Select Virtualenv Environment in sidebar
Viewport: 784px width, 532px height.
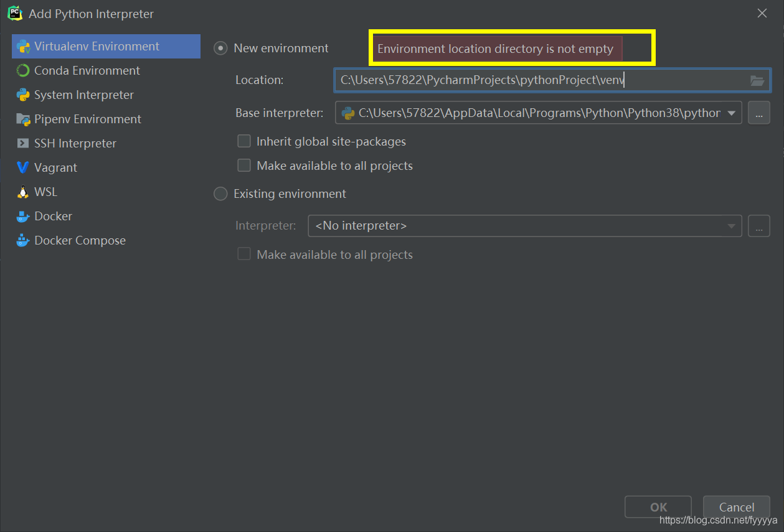pyautogui.click(x=106, y=47)
